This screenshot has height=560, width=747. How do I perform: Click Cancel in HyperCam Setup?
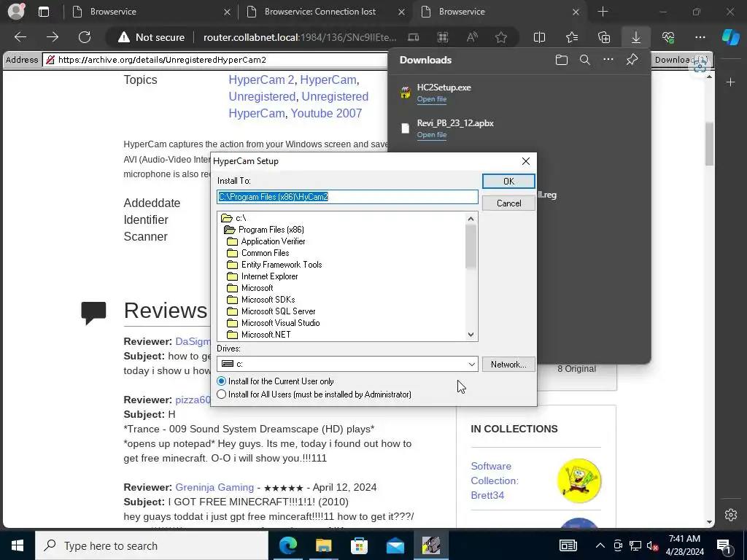point(508,203)
